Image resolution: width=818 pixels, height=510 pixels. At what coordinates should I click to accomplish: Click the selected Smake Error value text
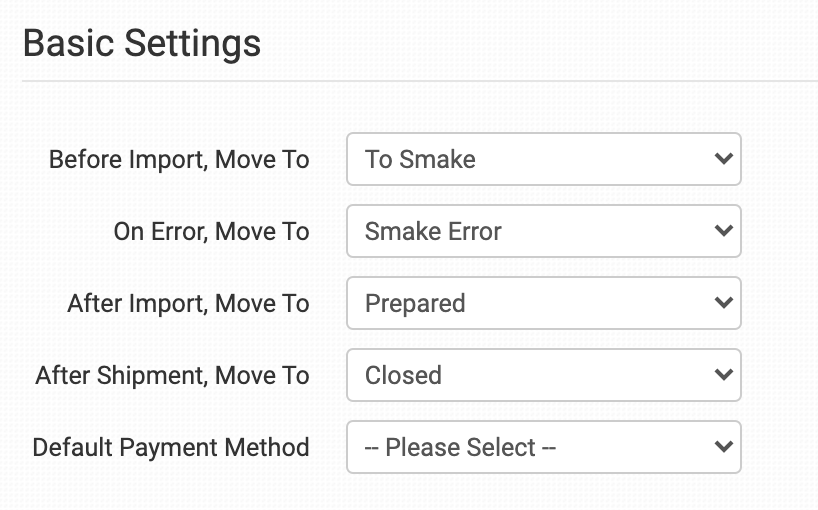click(x=433, y=231)
